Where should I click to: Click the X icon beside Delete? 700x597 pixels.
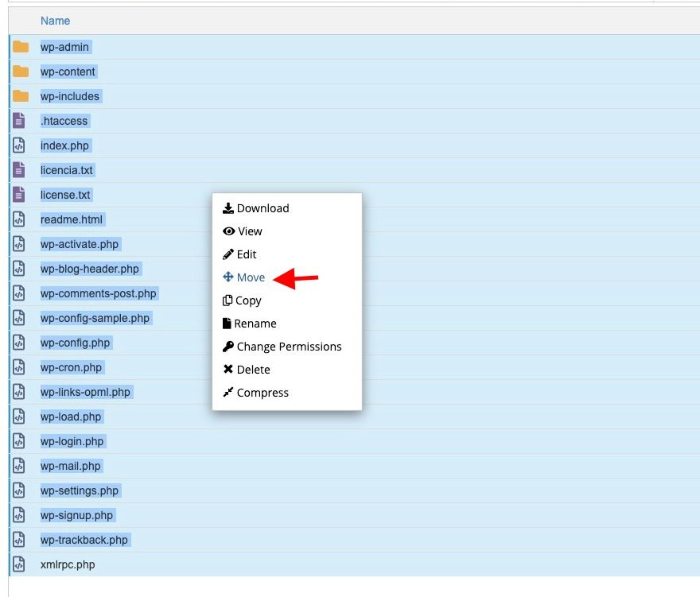228,369
